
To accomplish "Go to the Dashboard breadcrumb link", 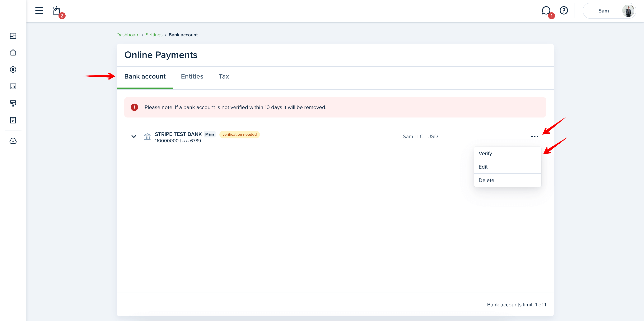I will click(x=128, y=35).
